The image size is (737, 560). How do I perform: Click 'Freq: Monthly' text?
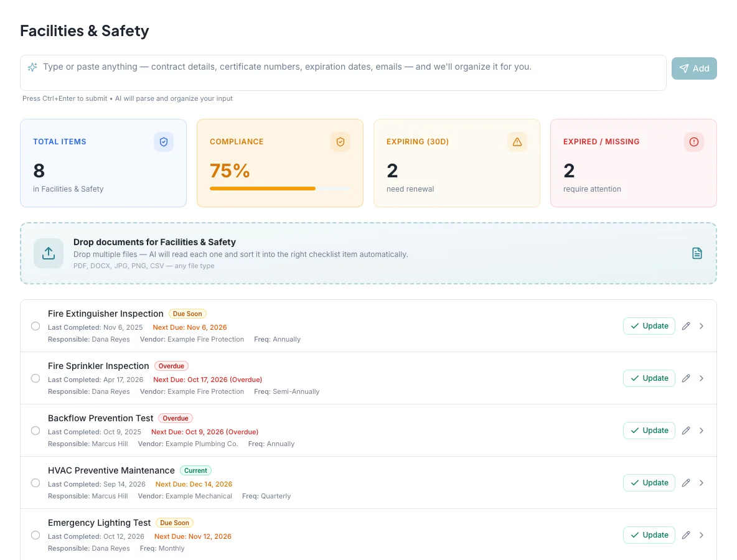162,548
